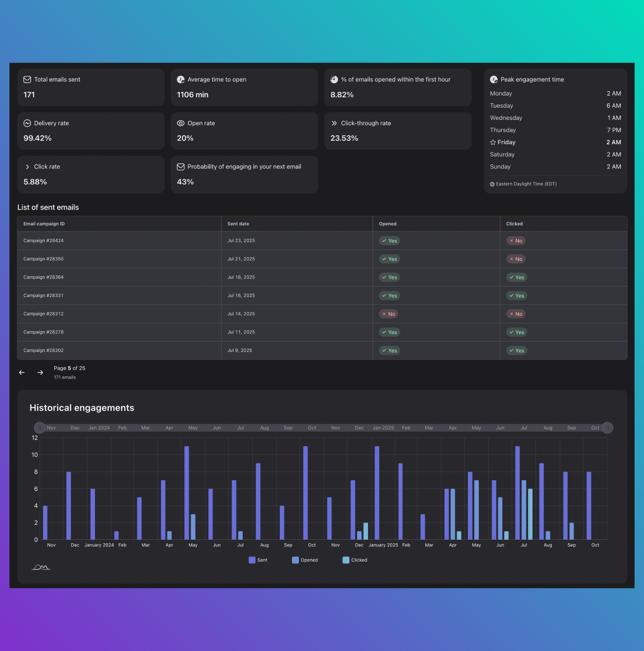Image resolution: width=644 pixels, height=651 pixels.
Task: Toggle the Clicked series in the chart legend
Action: [355, 560]
